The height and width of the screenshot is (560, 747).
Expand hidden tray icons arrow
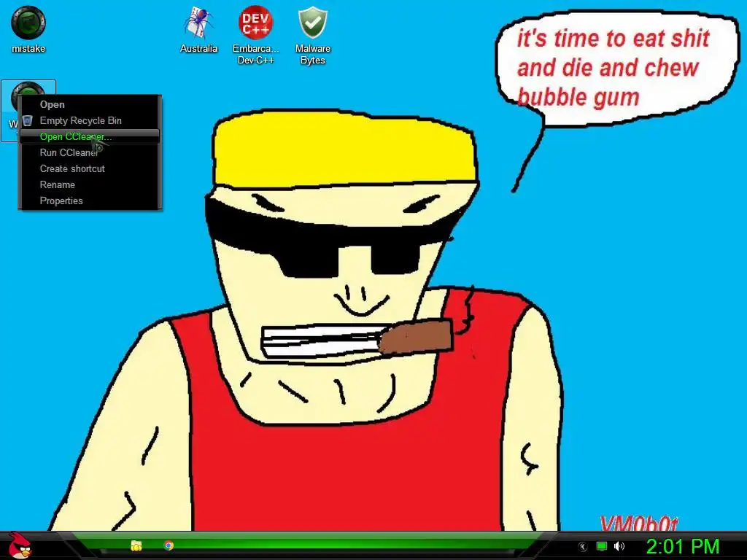click(x=582, y=547)
